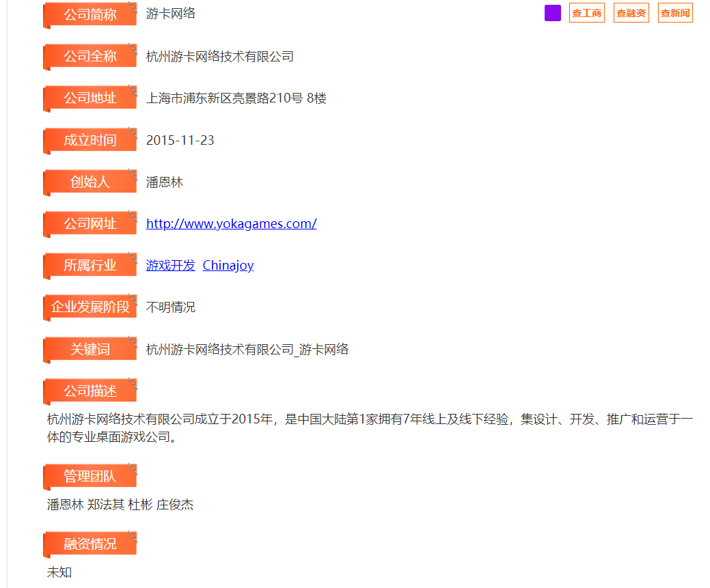Click the edit pencil icon beside 公司网址
The height and width of the screenshot is (588, 710).
tap(134, 216)
